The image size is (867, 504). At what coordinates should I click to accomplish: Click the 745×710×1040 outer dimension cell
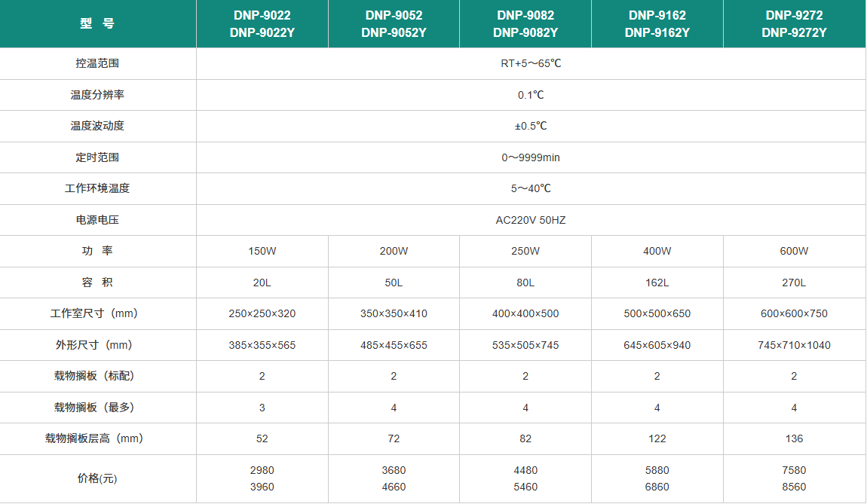tap(794, 345)
